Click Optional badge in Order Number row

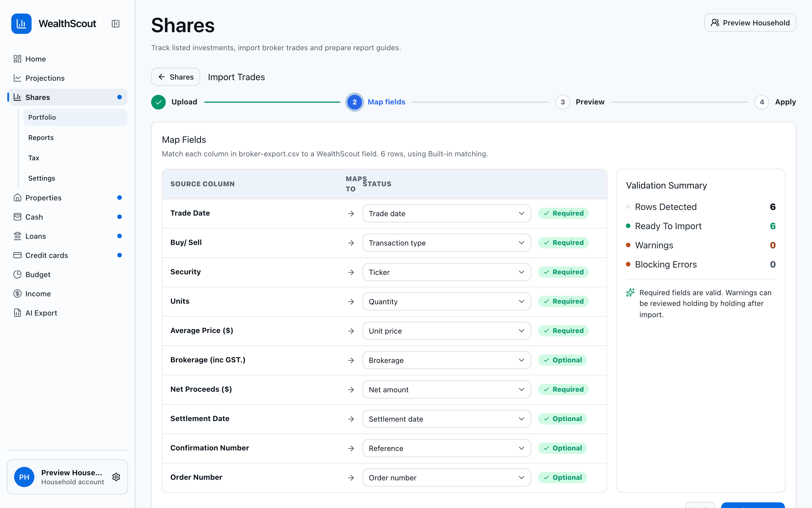562,478
